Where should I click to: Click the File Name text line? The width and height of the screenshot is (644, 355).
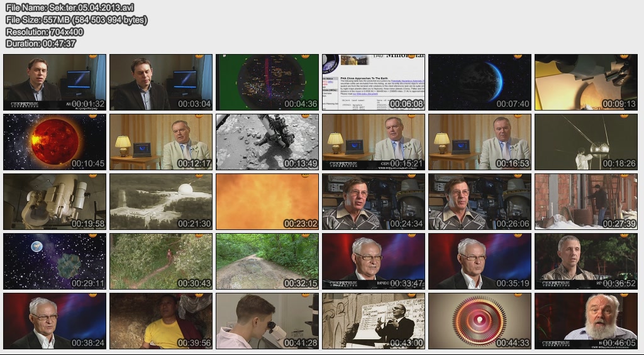point(69,8)
